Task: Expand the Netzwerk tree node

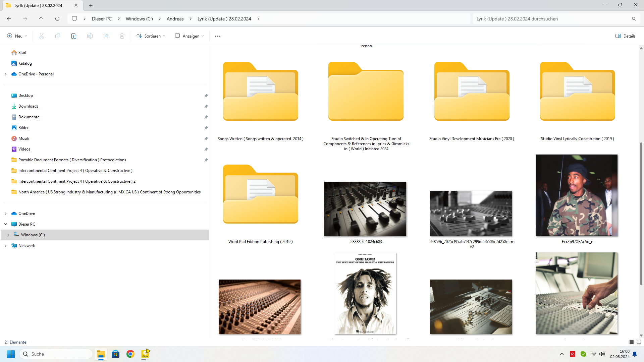Action: click(x=6, y=246)
